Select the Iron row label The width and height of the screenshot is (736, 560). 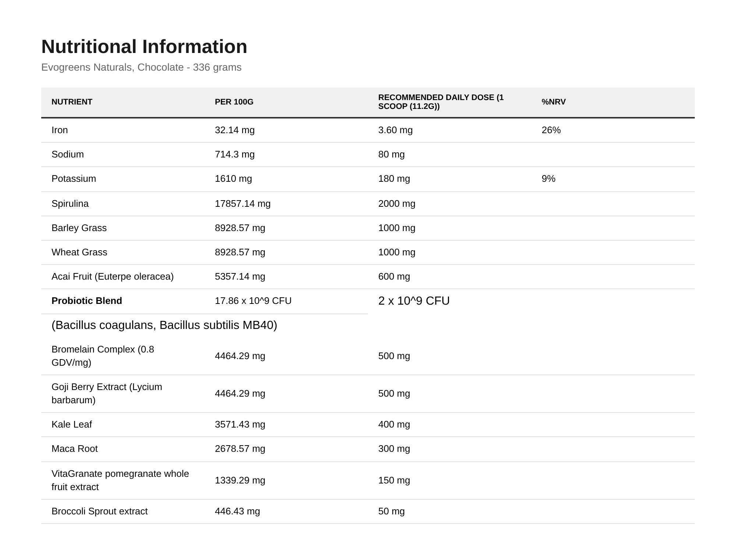coord(60,130)
